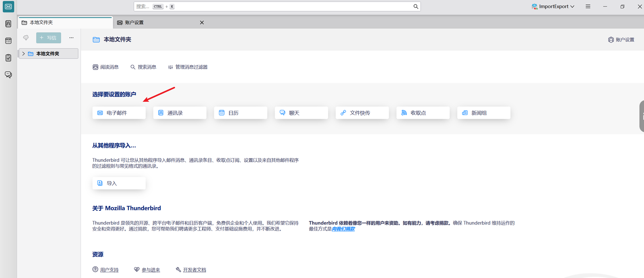644x278 pixels.
Task: Open the Calendar sidebar icon
Action: tap(8, 41)
